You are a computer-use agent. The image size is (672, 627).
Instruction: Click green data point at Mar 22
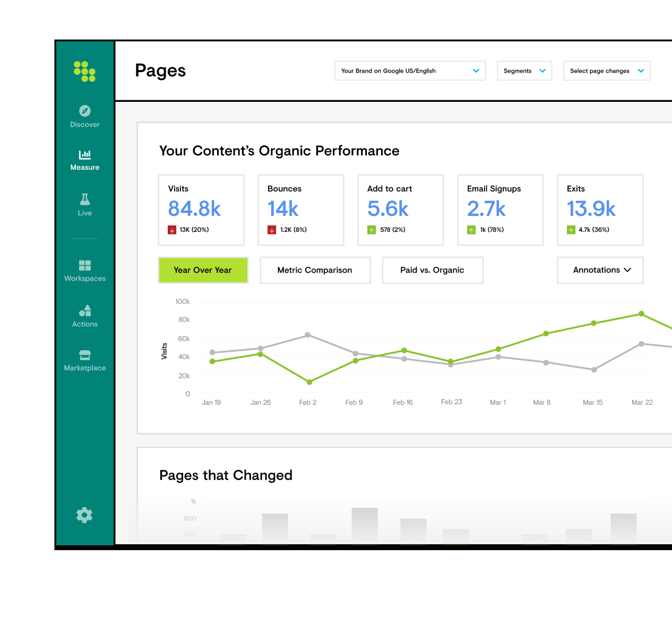(x=641, y=314)
